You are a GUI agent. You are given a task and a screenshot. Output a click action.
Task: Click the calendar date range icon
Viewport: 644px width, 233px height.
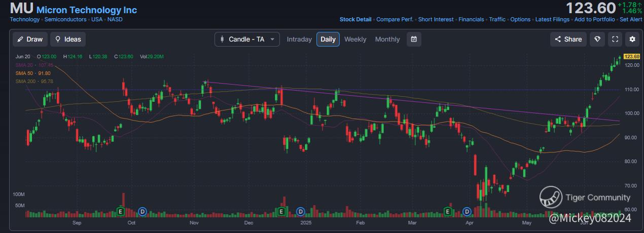414,39
